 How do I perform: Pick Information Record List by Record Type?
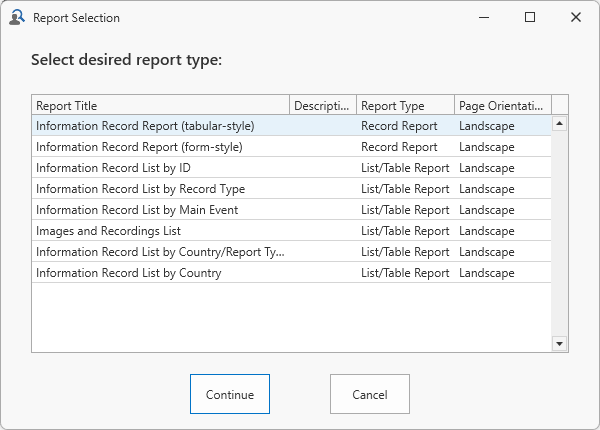point(140,189)
